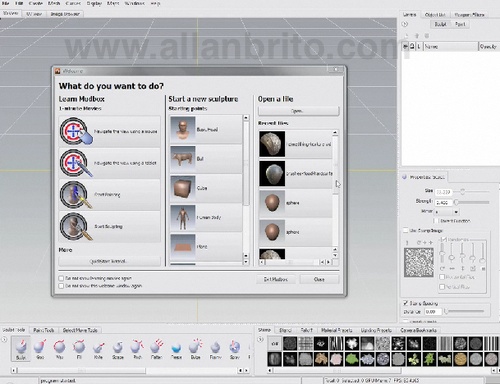Toggle the Horizontal Flip checkbox
The width and height of the screenshot is (500, 384).
pos(442,277)
